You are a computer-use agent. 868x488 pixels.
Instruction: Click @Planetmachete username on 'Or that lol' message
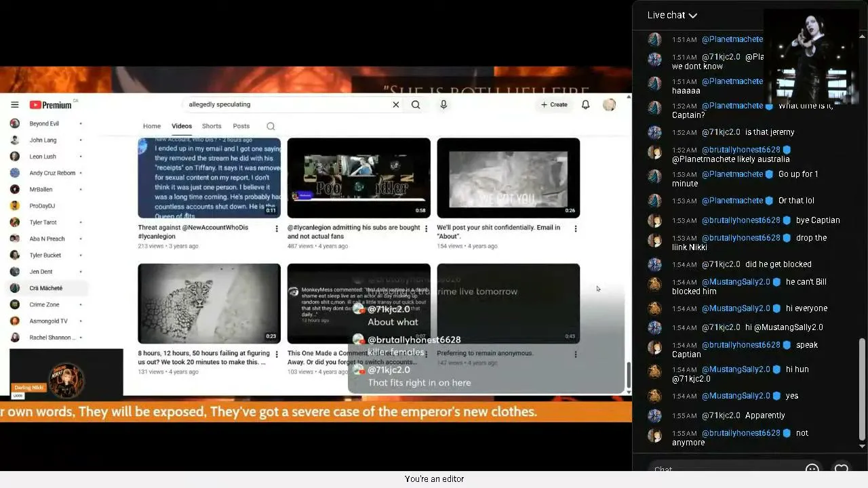(732, 201)
